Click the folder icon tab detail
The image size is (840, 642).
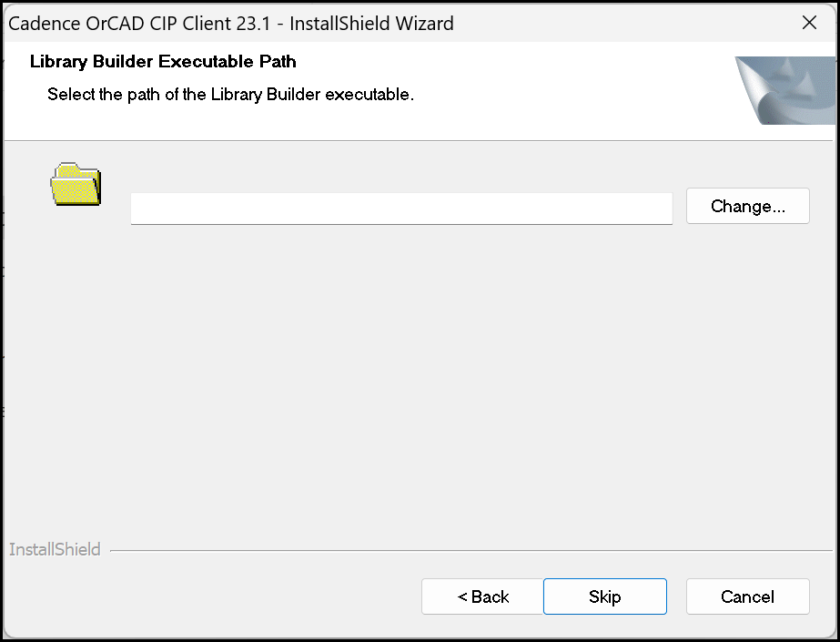point(68,171)
